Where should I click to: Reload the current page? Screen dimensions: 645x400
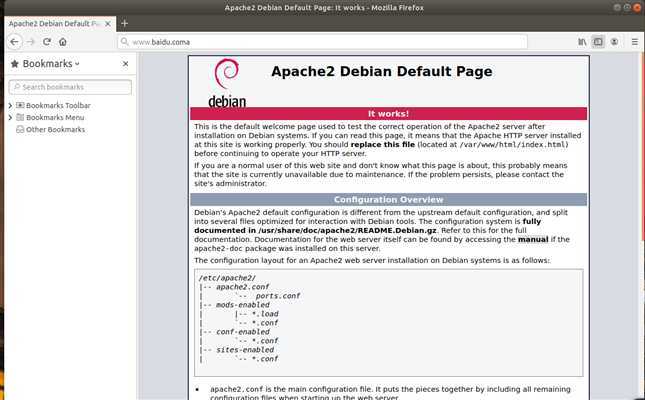(47, 42)
